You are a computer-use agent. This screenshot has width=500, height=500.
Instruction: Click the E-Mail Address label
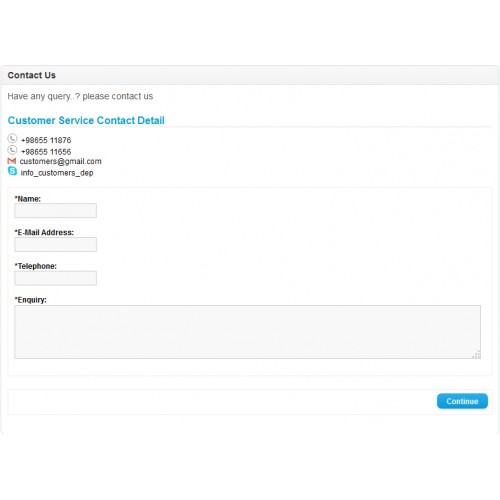click(x=44, y=232)
